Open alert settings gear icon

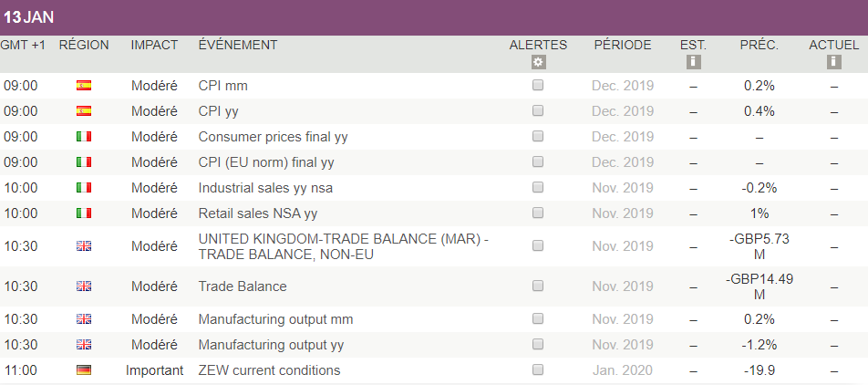(x=538, y=62)
